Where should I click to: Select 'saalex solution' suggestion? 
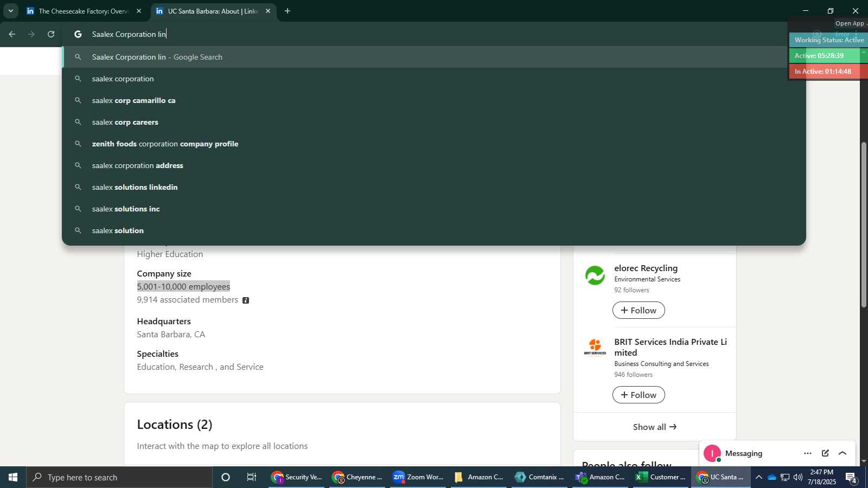(x=434, y=230)
